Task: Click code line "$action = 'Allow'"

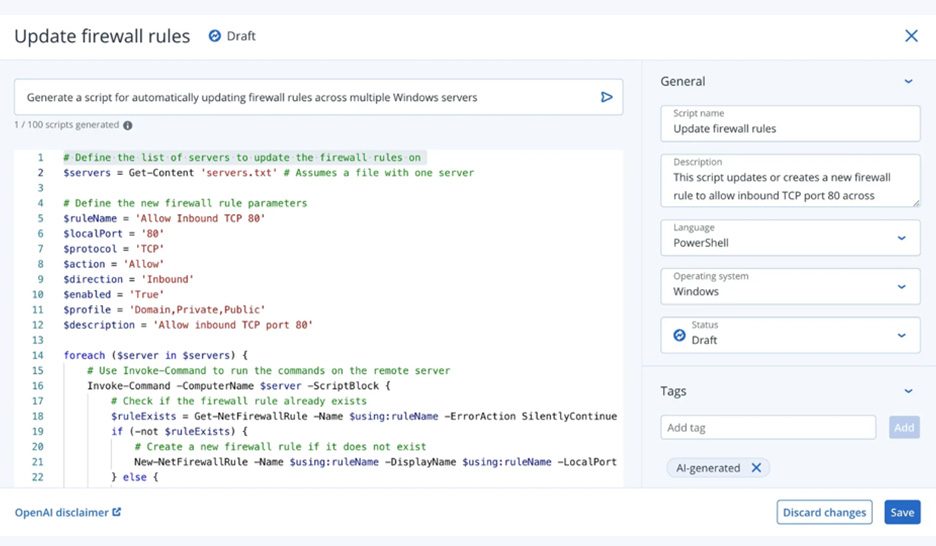Action: point(113,264)
